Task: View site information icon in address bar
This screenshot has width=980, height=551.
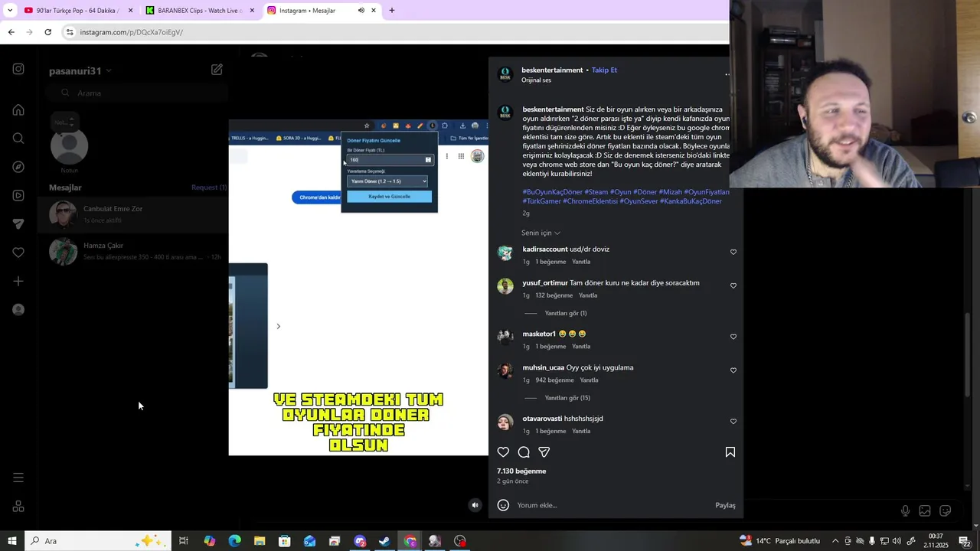Action: click(70, 32)
